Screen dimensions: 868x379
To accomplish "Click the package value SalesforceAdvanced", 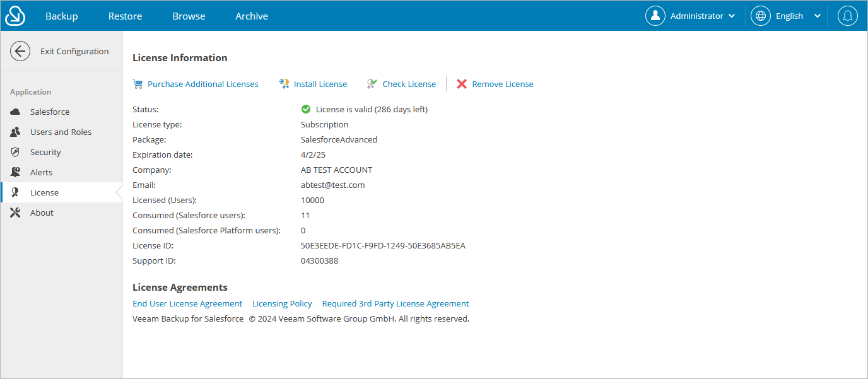I will pos(339,139).
